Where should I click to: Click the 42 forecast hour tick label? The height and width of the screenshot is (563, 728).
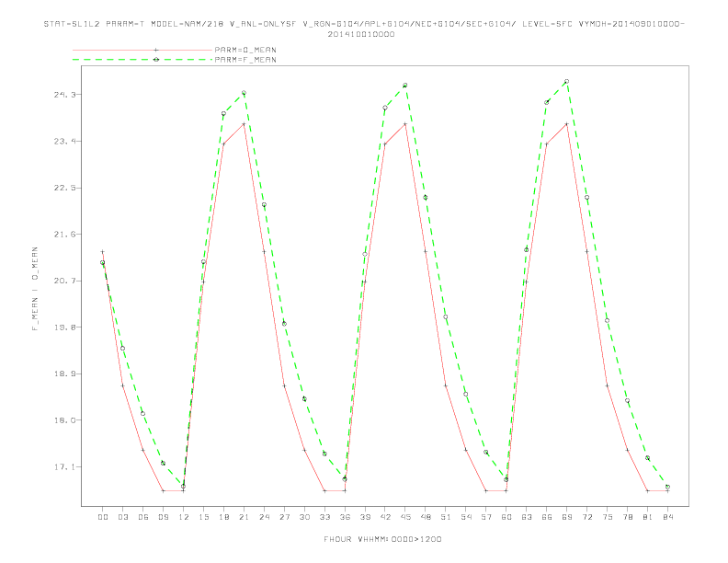[x=385, y=517]
